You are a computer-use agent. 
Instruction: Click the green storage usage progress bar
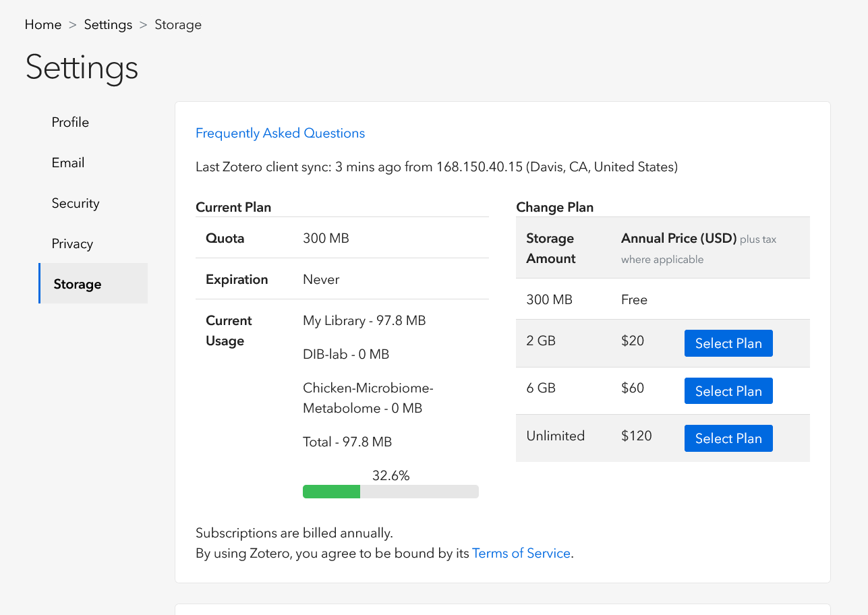[331, 492]
